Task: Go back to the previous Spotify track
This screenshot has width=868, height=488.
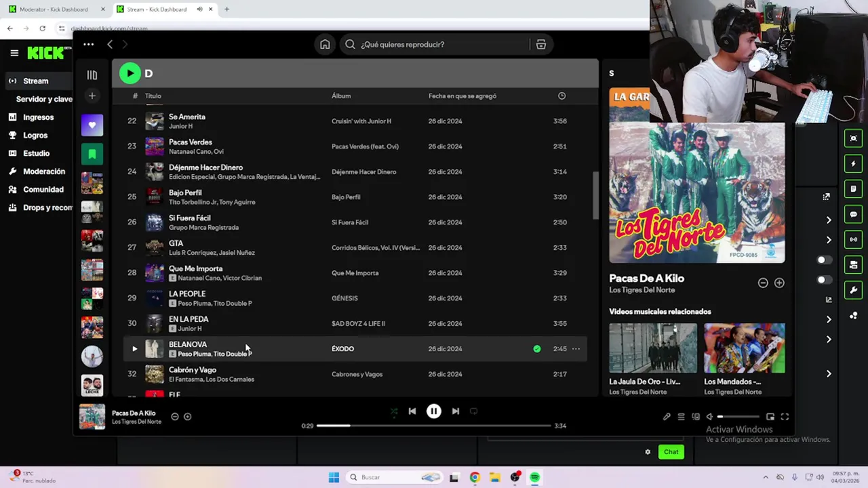Action: [x=412, y=411]
